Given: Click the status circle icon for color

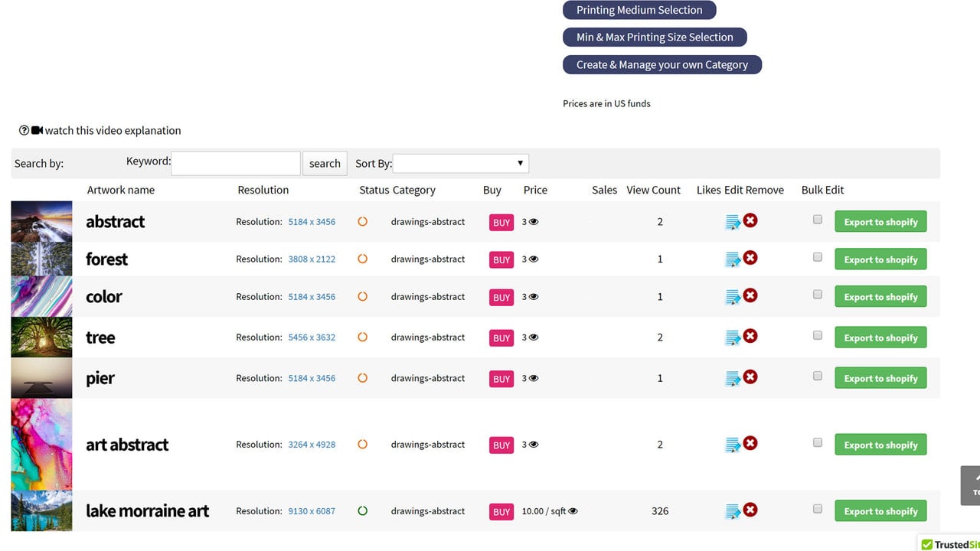Looking at the screenshot, I should 363,296.
